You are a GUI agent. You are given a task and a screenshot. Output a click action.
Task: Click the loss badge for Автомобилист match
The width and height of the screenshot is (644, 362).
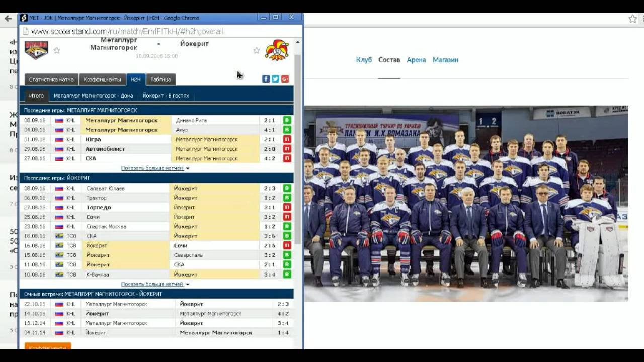[x=287, y=149]
